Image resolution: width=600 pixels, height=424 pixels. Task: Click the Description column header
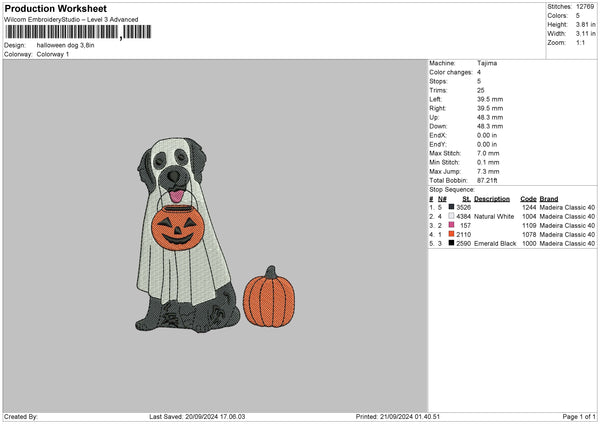(x=492, y=199)
